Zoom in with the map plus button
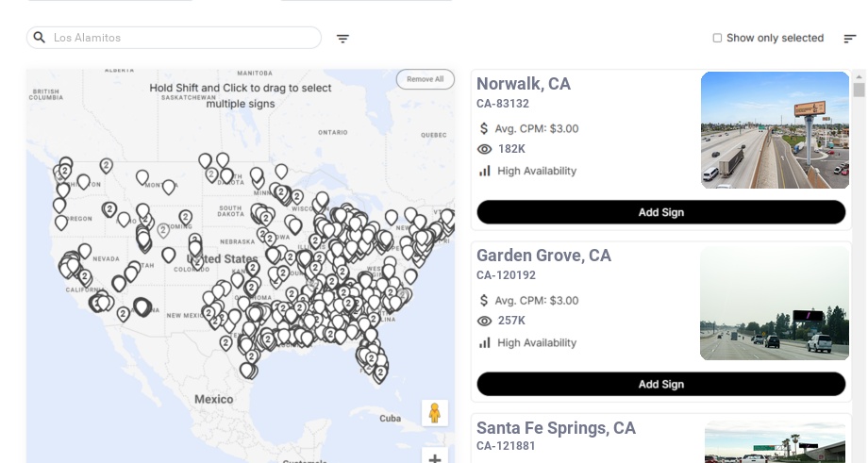The width and height of the screenshot is (868, 463). 435,459
